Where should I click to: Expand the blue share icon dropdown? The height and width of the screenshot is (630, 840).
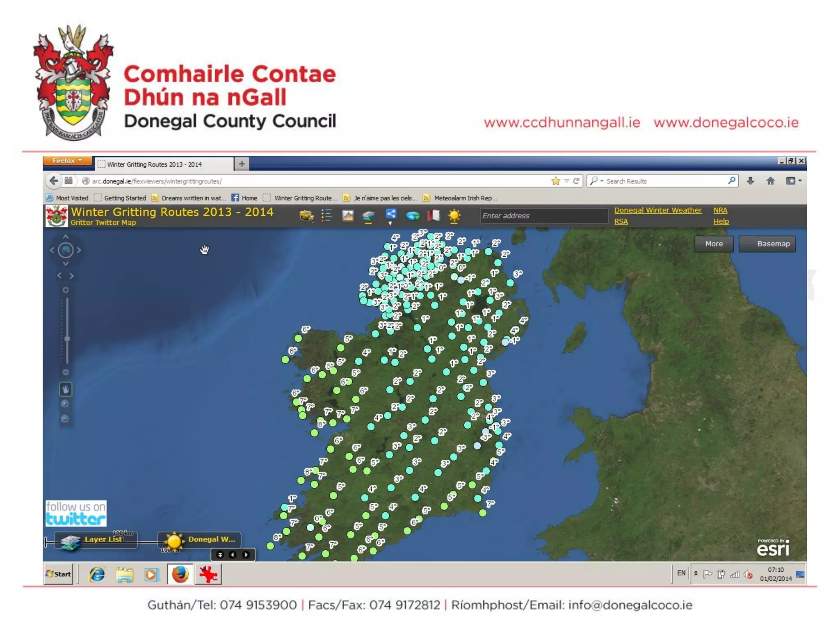[390, 216]
